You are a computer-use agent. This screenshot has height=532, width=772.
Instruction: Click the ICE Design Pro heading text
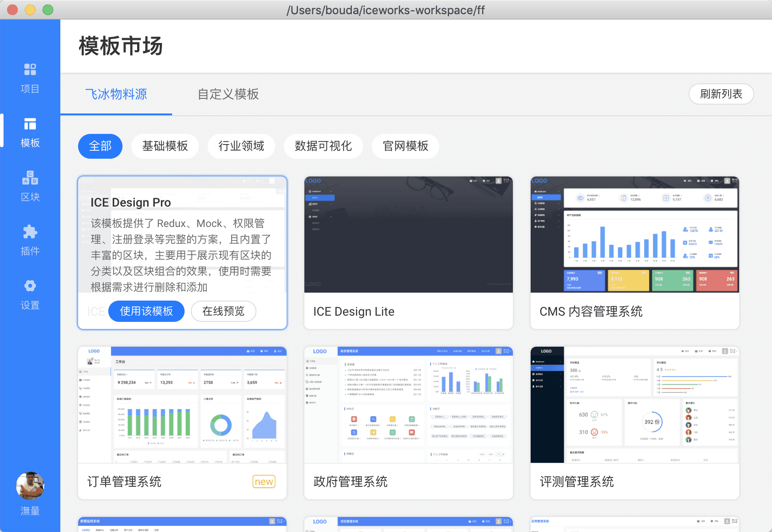[130, 203]
